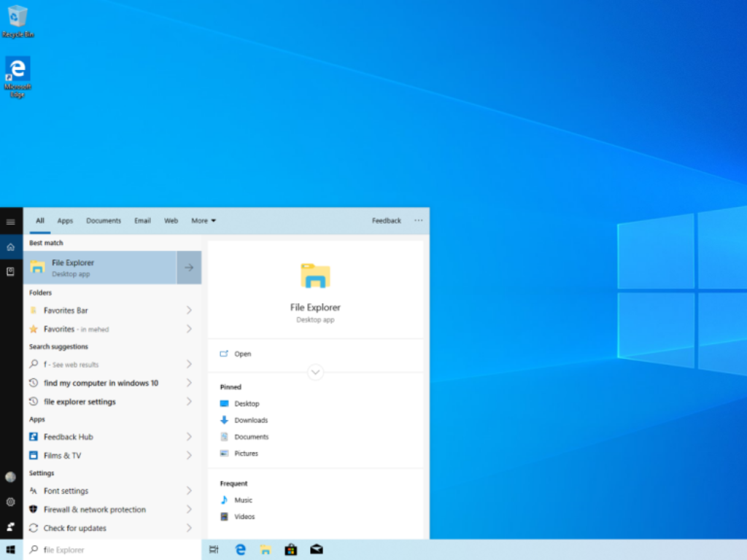
Task: Click Open under File Explorer preview
Action: tap(242, 354)
